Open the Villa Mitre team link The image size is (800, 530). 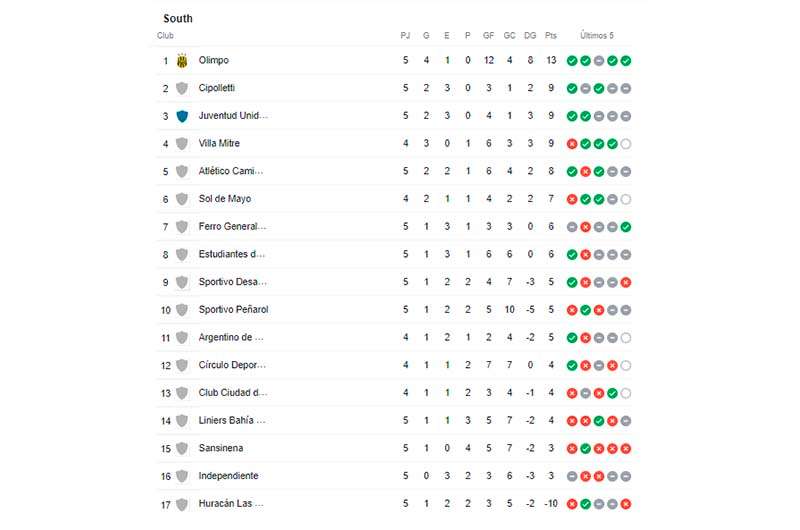click(219, 143)
